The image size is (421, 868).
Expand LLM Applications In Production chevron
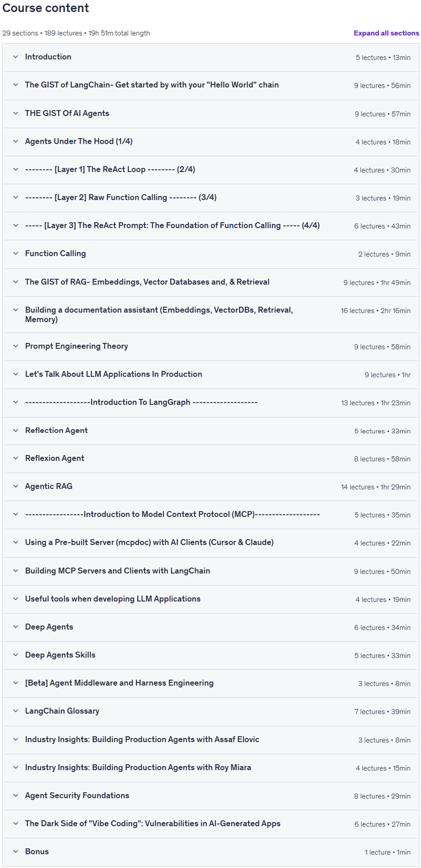tap(15, 374)
